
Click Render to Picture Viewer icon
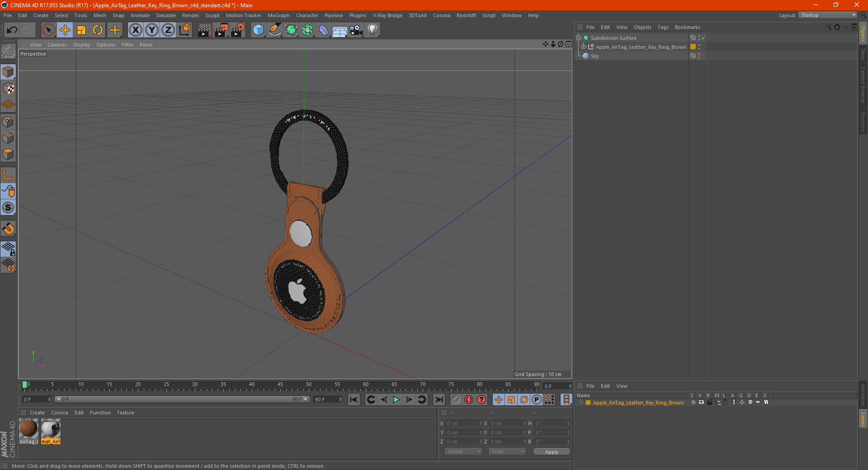[x=221, y=30]
